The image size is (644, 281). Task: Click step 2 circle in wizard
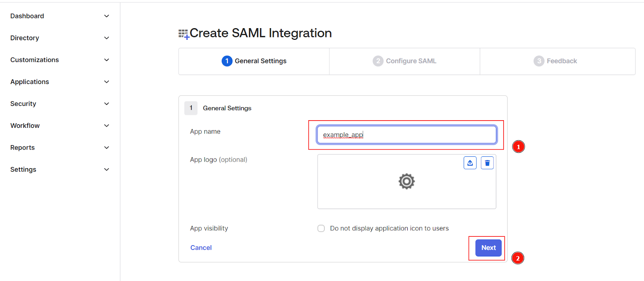[x=378, y=61]
